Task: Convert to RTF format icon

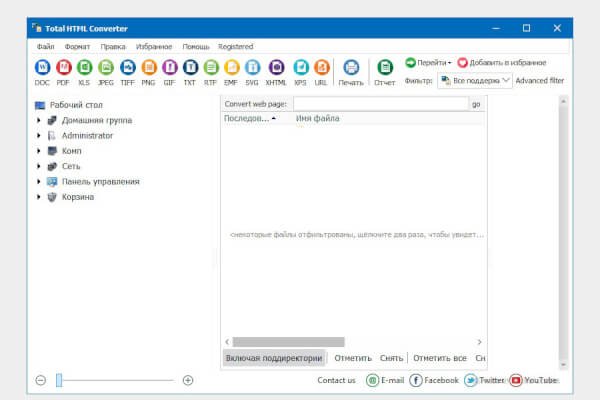Action: pyautogui.click(x=210, y=68)
